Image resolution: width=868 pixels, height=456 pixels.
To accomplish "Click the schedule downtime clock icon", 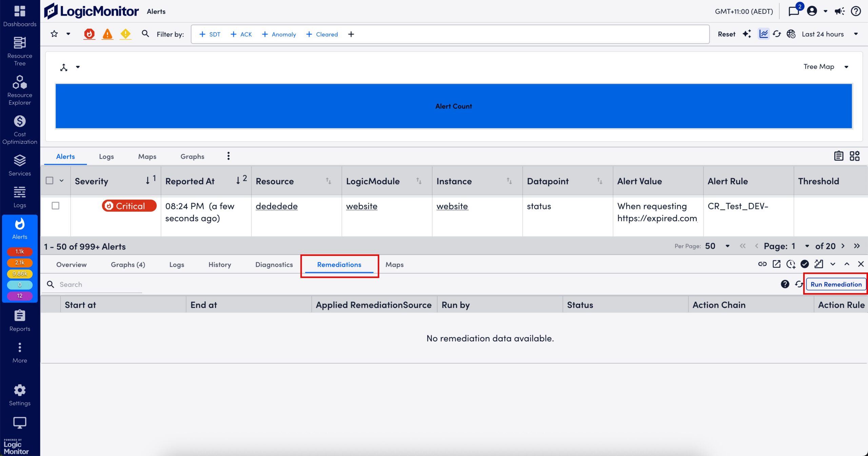I will tap(791, 264).
